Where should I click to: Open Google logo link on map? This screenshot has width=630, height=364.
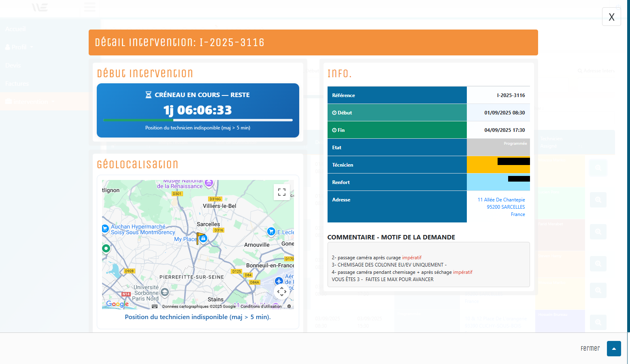click(117, 304)
